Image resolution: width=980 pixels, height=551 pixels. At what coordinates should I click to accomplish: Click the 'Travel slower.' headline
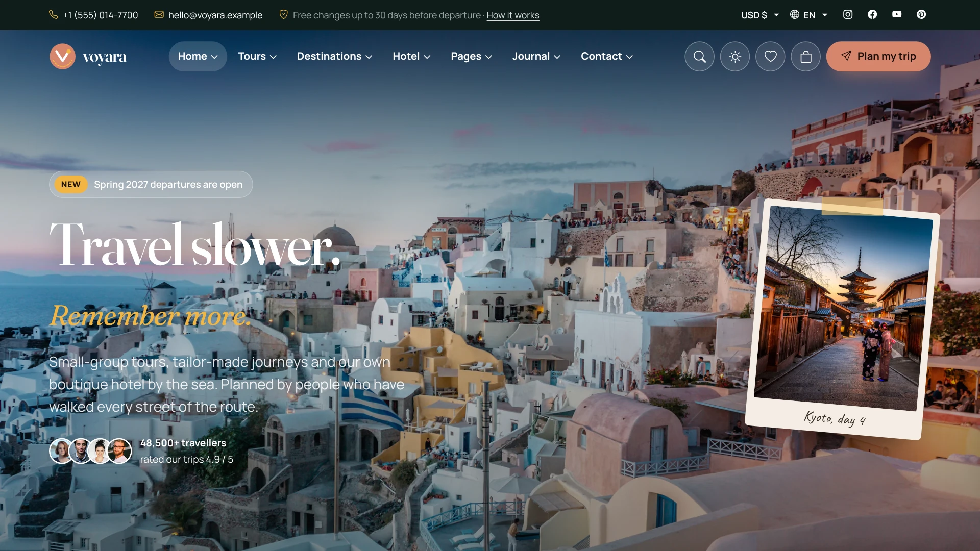(x=194, y=245)
